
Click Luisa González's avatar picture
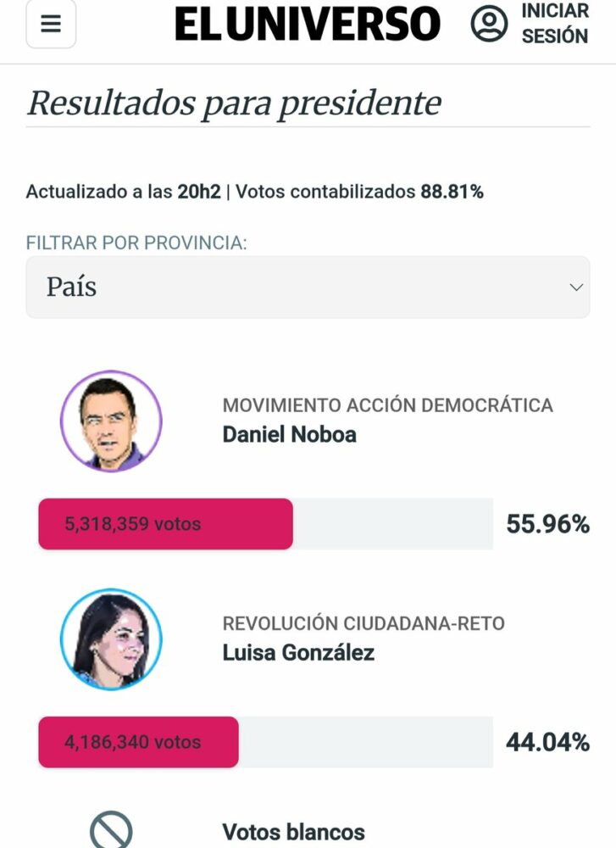(x=111, y=639)
